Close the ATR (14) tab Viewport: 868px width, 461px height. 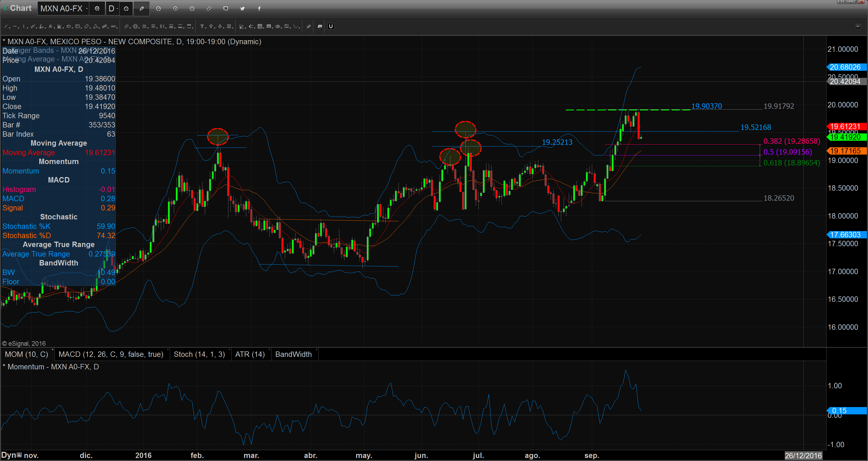(269, 350)
